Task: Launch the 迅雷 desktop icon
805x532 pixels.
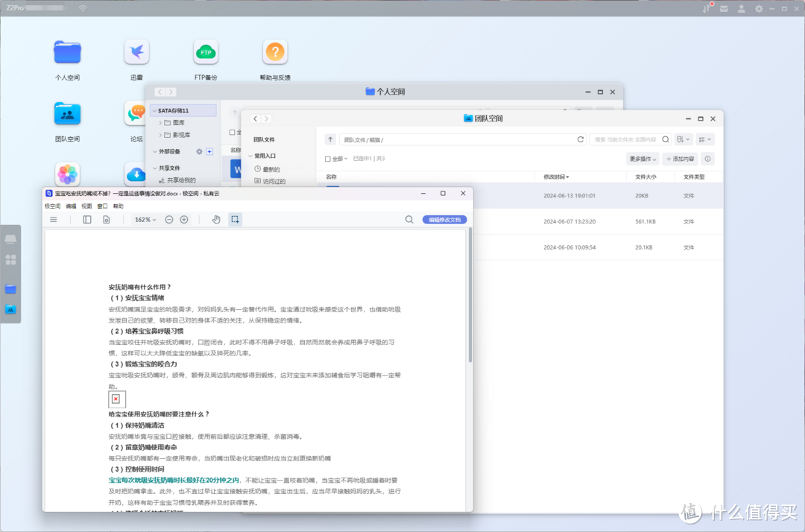Action: (x=136, y=52)
